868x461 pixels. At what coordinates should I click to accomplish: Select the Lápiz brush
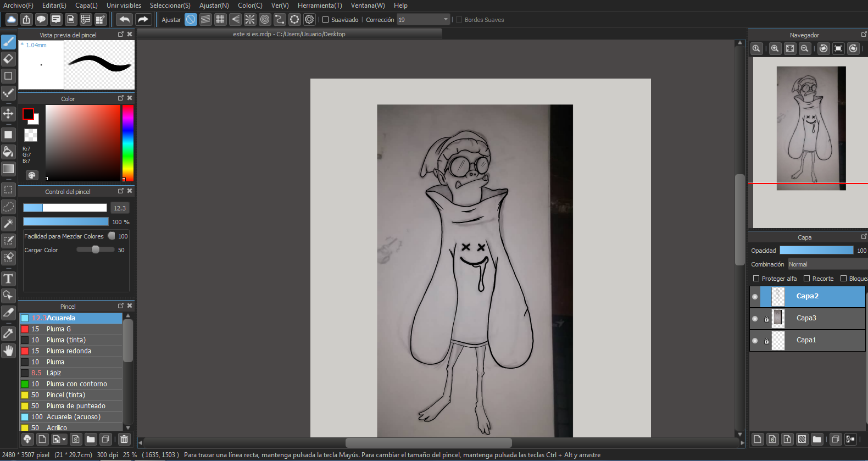click(x=71, y=373)
